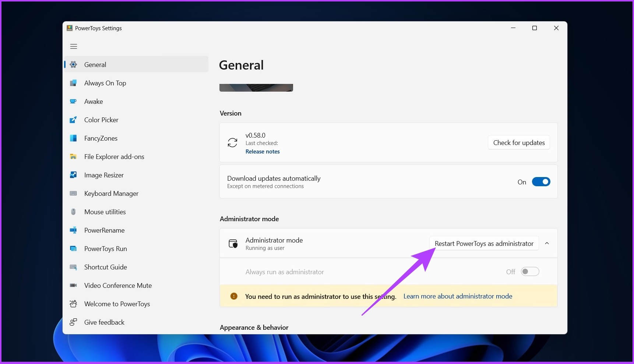Open the hamburger navigation menu
Image resolution: width=634 pixels, height=364 pixels.
pos(74,46)
